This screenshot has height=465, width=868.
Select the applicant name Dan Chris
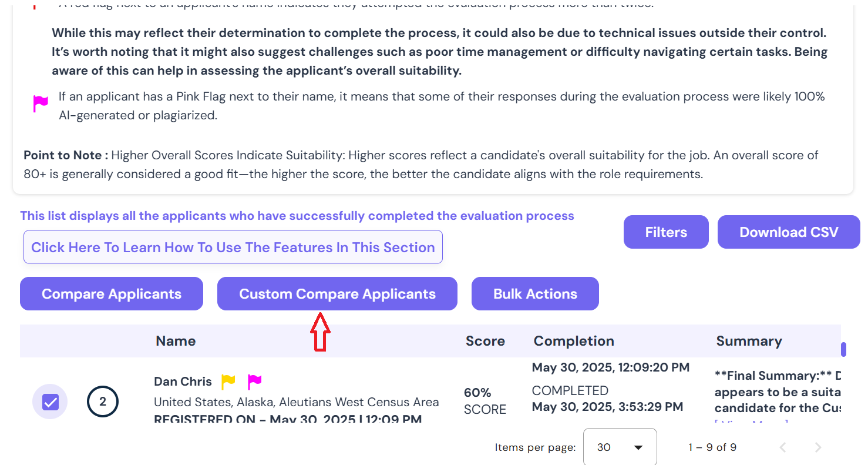183,382
